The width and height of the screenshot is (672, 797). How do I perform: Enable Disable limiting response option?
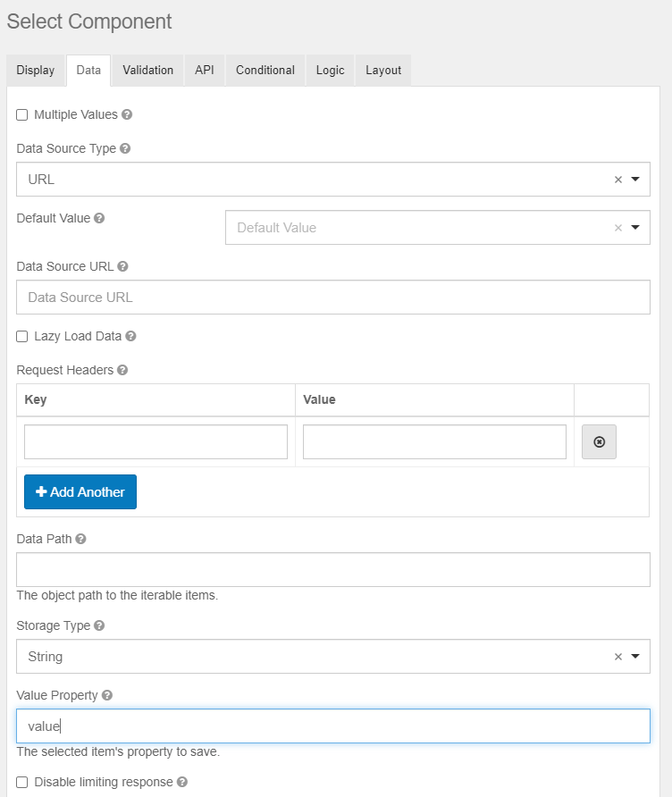coord(21,782)
